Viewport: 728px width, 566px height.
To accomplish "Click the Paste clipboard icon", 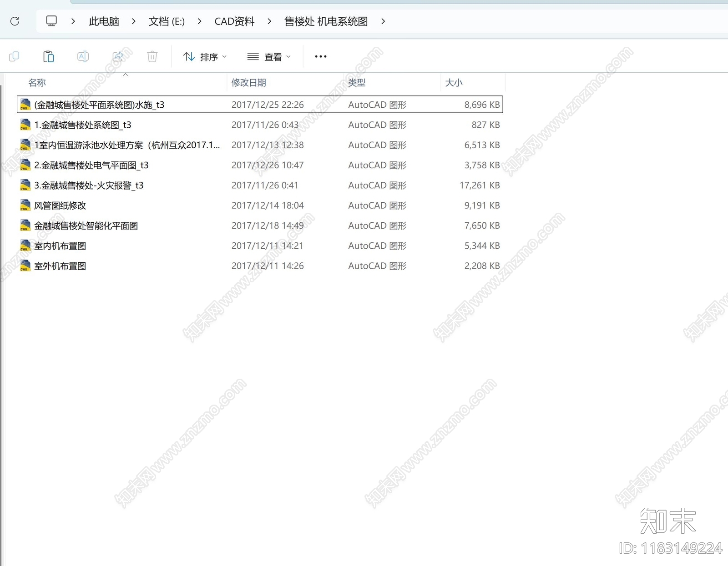I will [x=49, y=56].
